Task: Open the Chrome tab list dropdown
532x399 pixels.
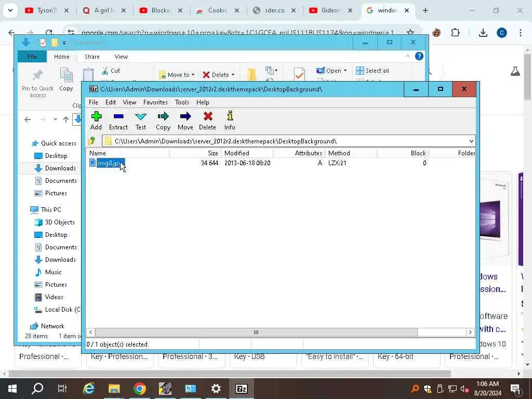Action: tap(10, 10)
